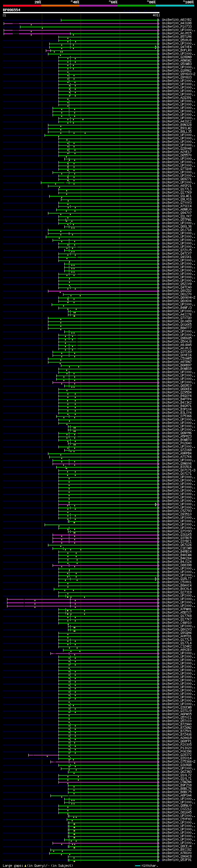Image resolution: width=197 pixels, height=868 pixels.
Task: Click hit UniRef100_Q6GMC0
Action: point(176,386)
